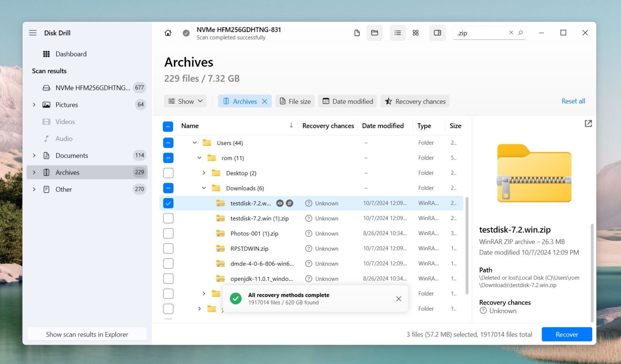
Task: Open preview in new window via external link icon
Action: [x=588, y=123]
